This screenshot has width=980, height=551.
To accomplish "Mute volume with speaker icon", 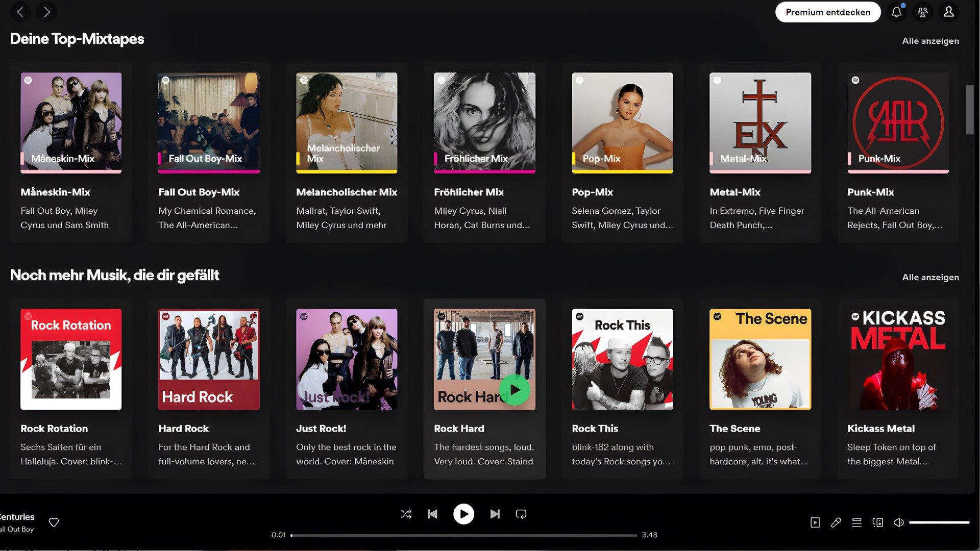I will pos(899,522).
